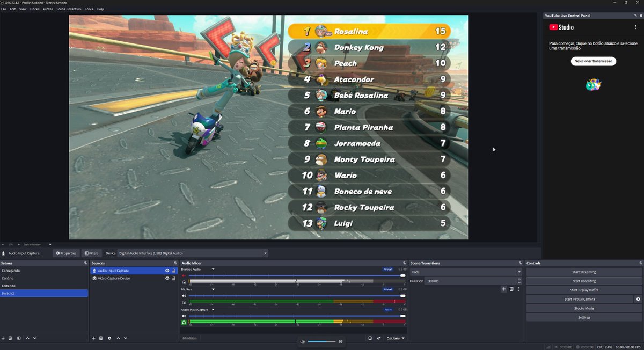Adjust Mic/Aux volume slider
Viewport: 644px width, 350px height.
click(x=297, y=296)
